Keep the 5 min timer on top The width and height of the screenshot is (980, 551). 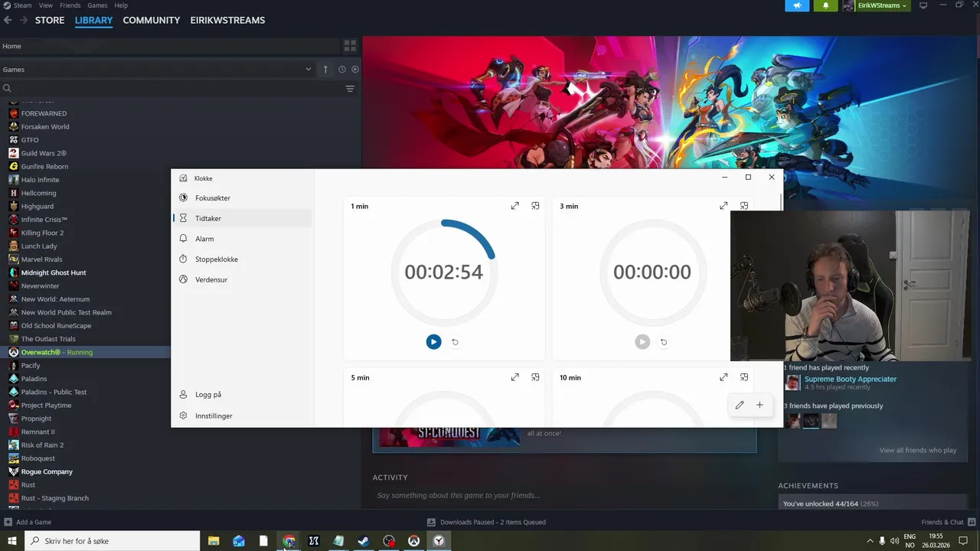pos(535,377)
